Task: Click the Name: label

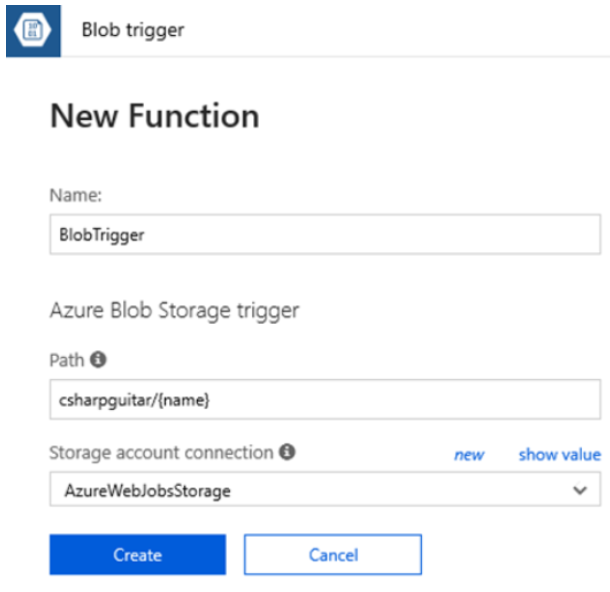Action: (x=76, y=195)
